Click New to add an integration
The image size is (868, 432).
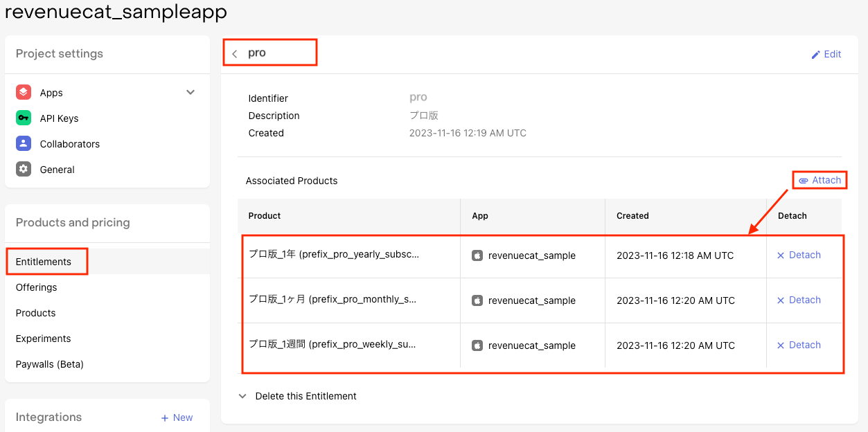tap(177, 417)
